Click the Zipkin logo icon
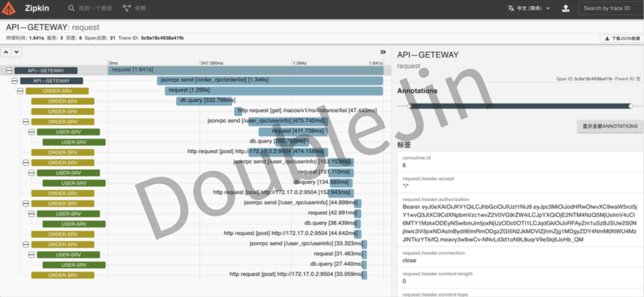The width and height of the screenshot is (644, 297). (9, 8)
